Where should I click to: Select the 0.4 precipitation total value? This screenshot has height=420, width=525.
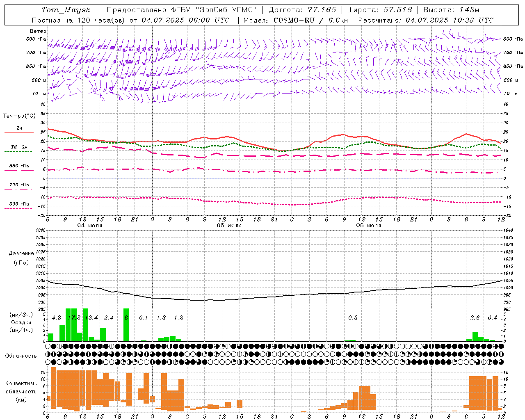click(492, 318)
